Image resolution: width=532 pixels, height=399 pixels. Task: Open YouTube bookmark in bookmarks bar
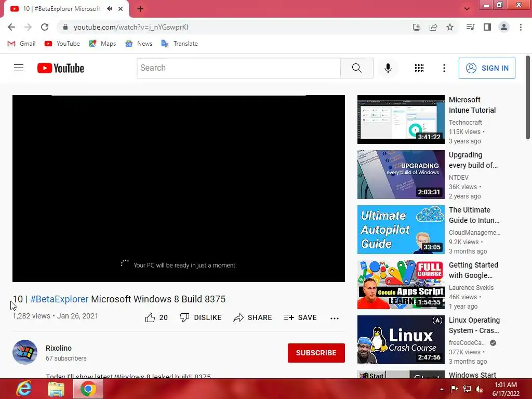(62, 44)
